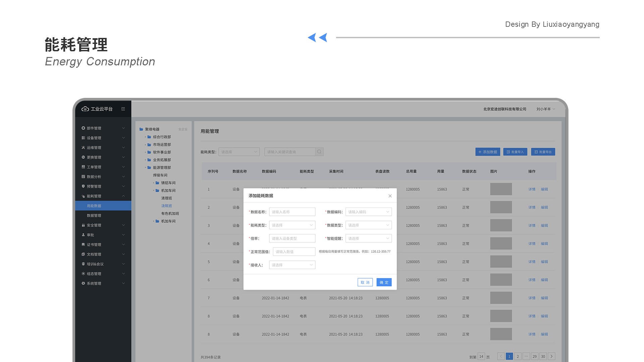This screenshot has width=644, height=362.
Task: Click the 更换管理 sidebar icon
Action: coord(83,157)
